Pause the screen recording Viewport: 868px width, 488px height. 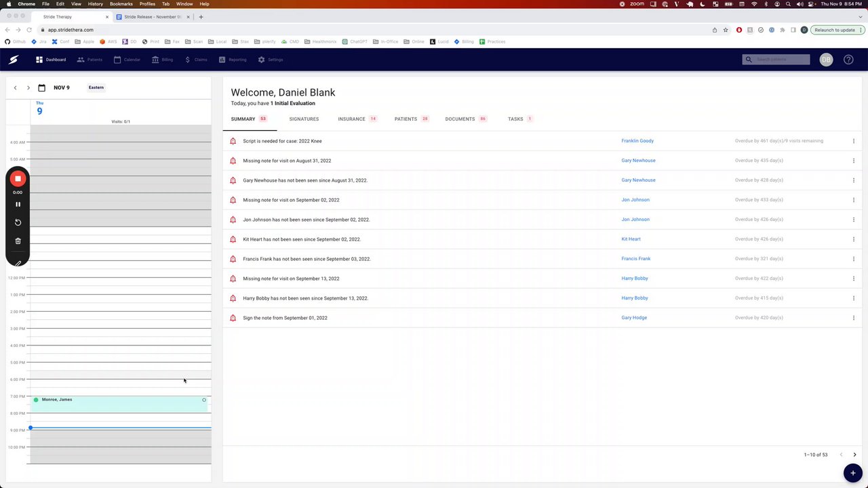[x=18, y=204]
